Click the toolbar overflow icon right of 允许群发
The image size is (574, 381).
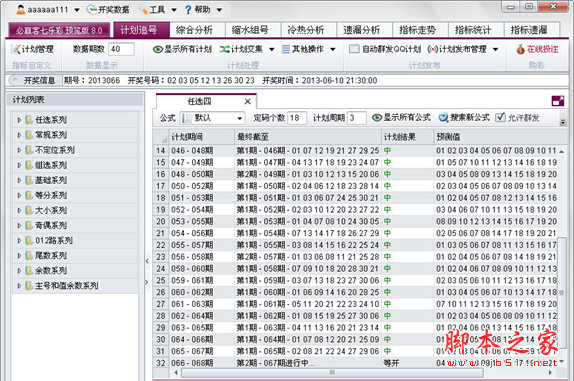click(563, 122)
